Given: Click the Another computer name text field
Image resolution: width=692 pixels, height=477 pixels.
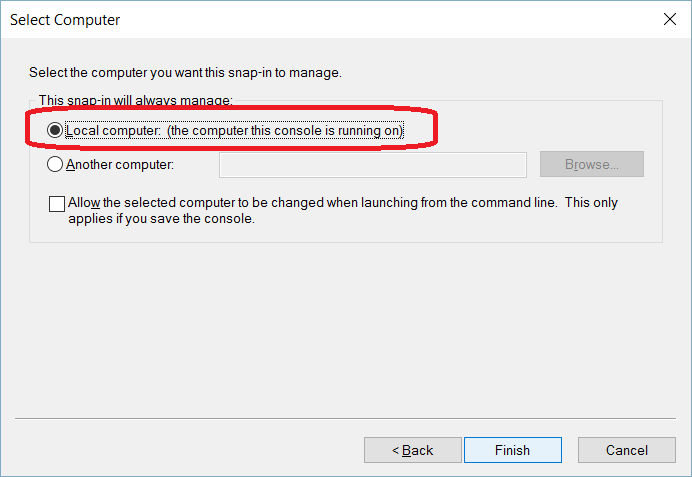Looking at the screenshot, I should click(372, 164).
